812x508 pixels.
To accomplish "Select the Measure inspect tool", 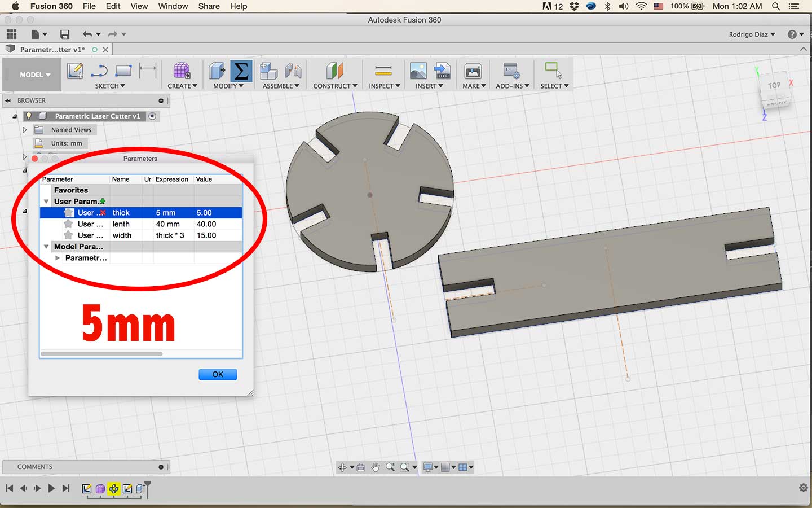I will pyautogui.click(x=383, y=71).
